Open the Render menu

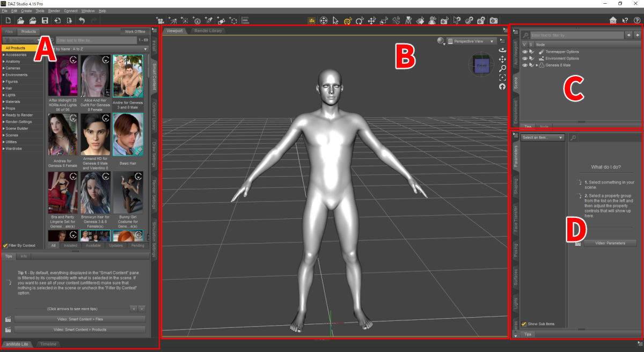click(54, 11)
